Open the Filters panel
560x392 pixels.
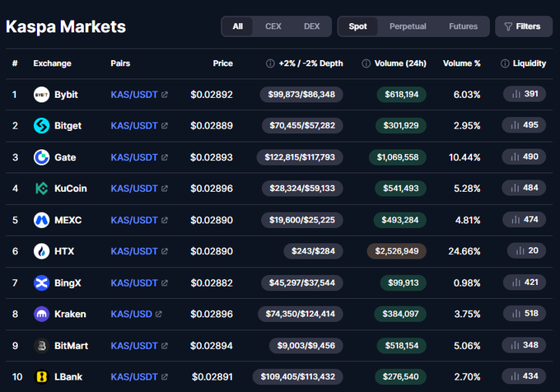[x=524, y=26]
